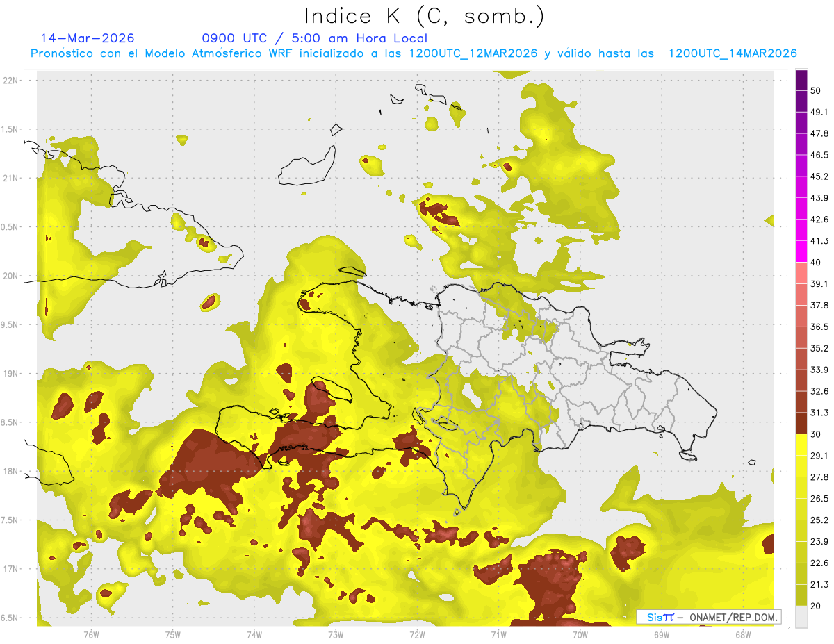Pick the dark brown swatch between 30 and 31.3
Screen dimensions: 834x644
[x=801, y=423]
